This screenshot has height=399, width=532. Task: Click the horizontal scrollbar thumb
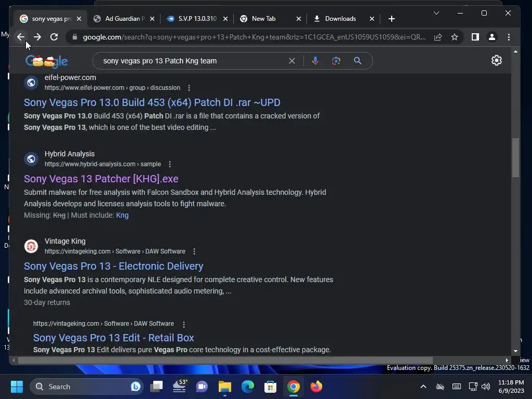coord(225,361)
